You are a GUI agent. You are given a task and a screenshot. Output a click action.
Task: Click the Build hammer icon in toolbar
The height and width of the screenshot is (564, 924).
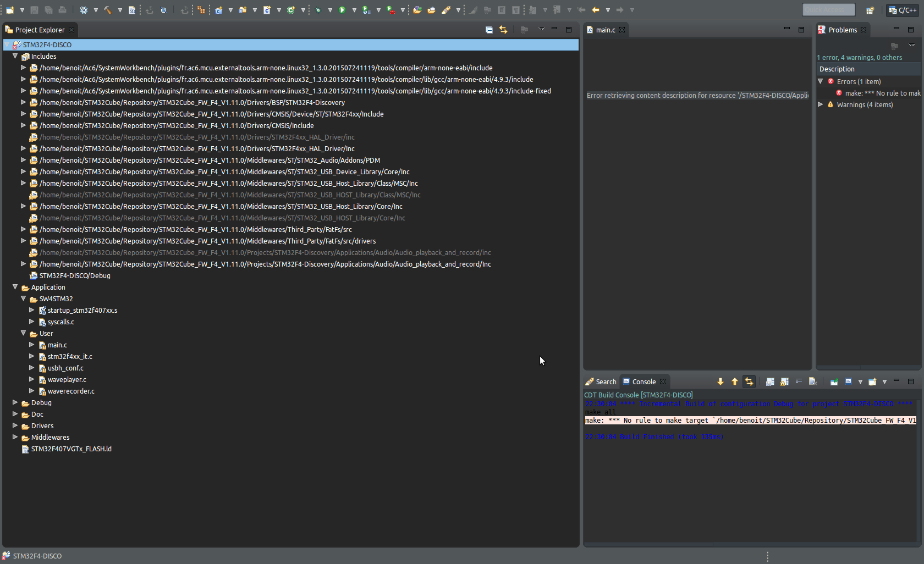click(108, 10)
